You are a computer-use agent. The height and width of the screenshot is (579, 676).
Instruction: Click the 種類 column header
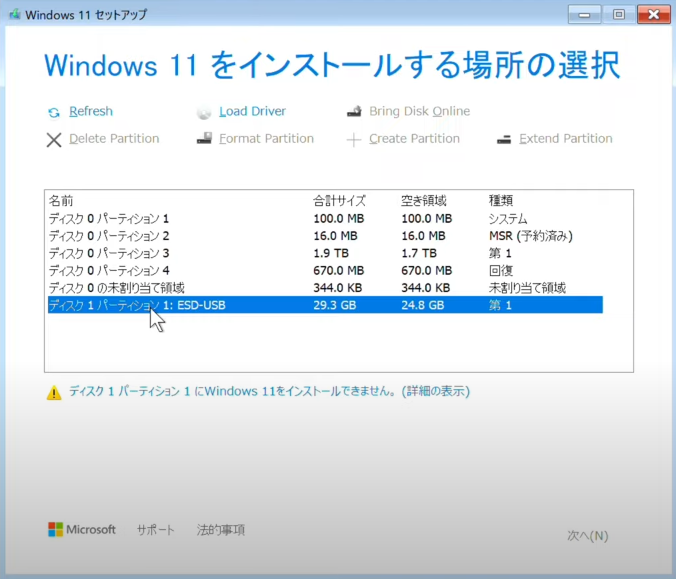tap(501, 200)
